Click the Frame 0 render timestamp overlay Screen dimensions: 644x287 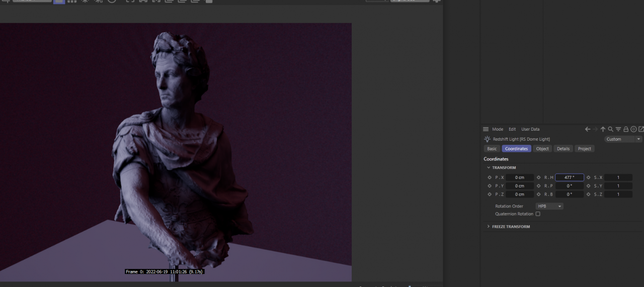pyautogui.click(x=165, y=272)
